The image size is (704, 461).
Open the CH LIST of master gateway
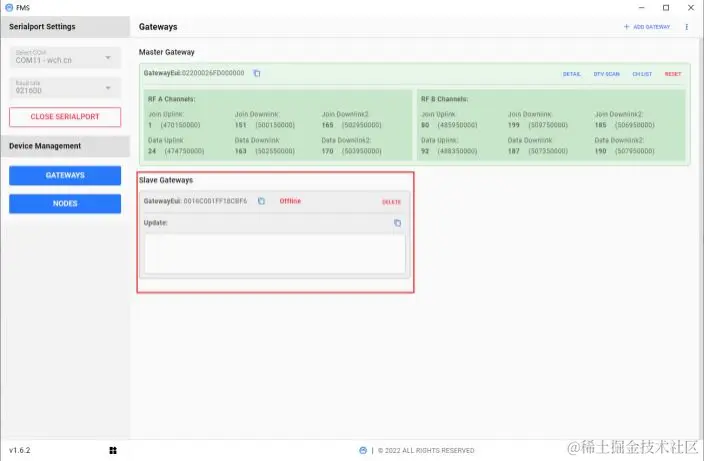(x=642, y=74)
